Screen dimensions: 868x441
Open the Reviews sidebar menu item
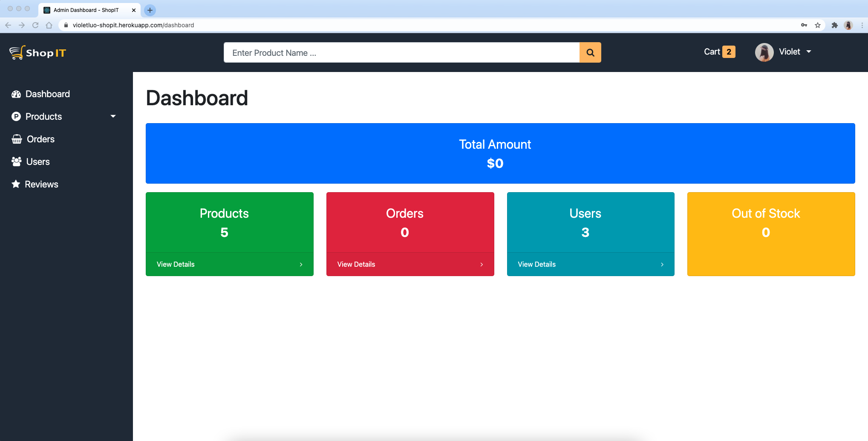[35, 184]
